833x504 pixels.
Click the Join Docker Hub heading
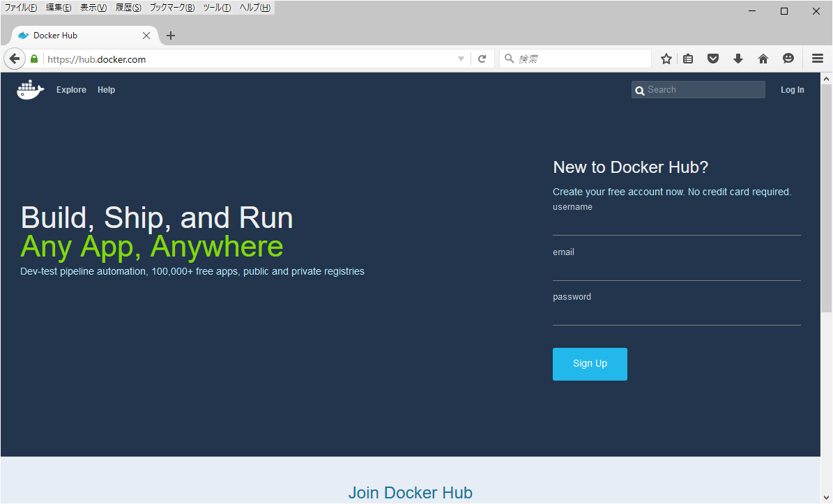[410, 492]
